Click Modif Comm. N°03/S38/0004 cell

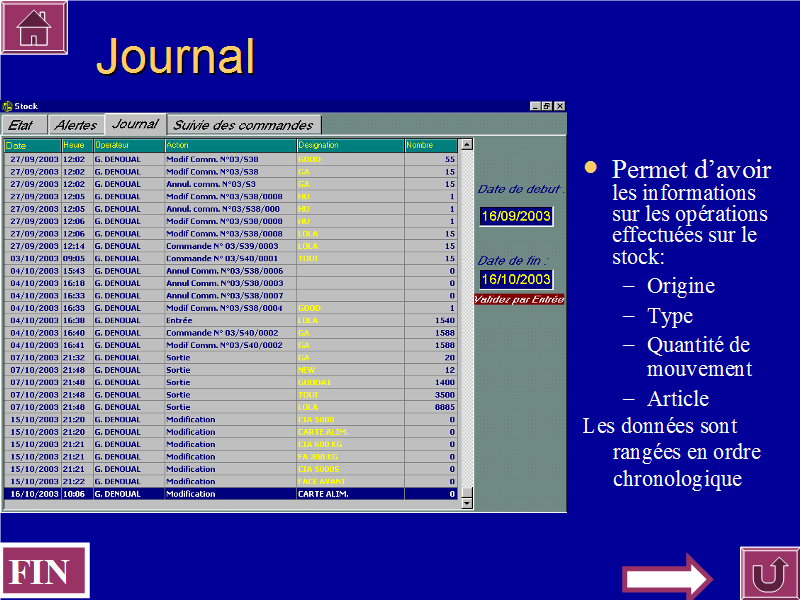231,308
